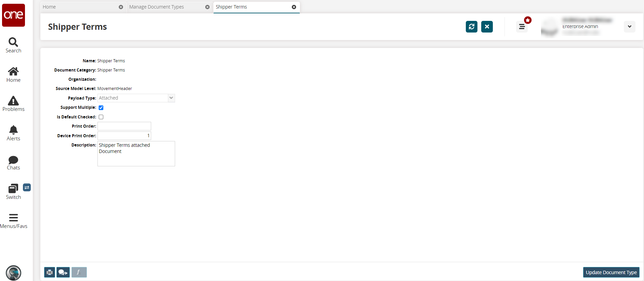Click the Enterprise Admin role text

(580, 27)
